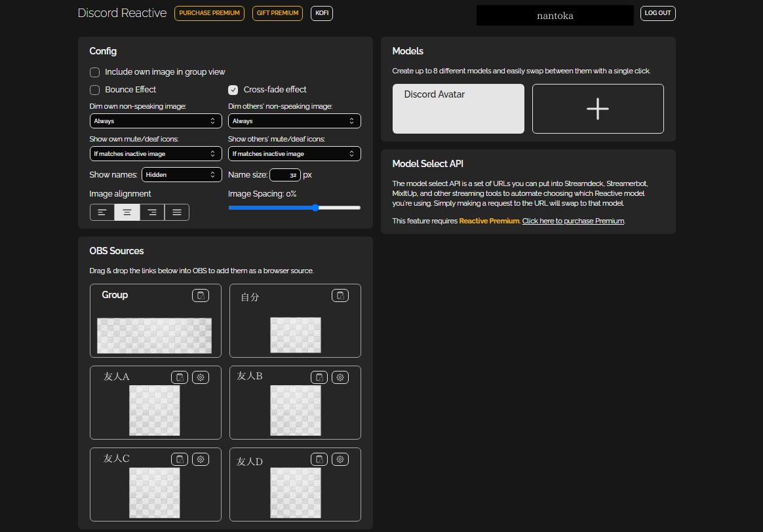Open the 友人C source settings gear

(201, 459)
